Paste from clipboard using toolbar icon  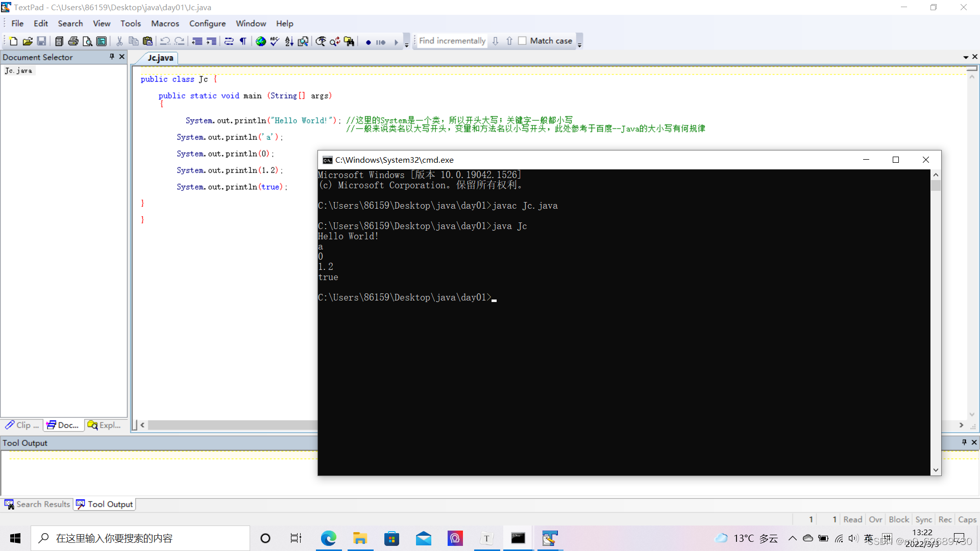coord(148,41)
